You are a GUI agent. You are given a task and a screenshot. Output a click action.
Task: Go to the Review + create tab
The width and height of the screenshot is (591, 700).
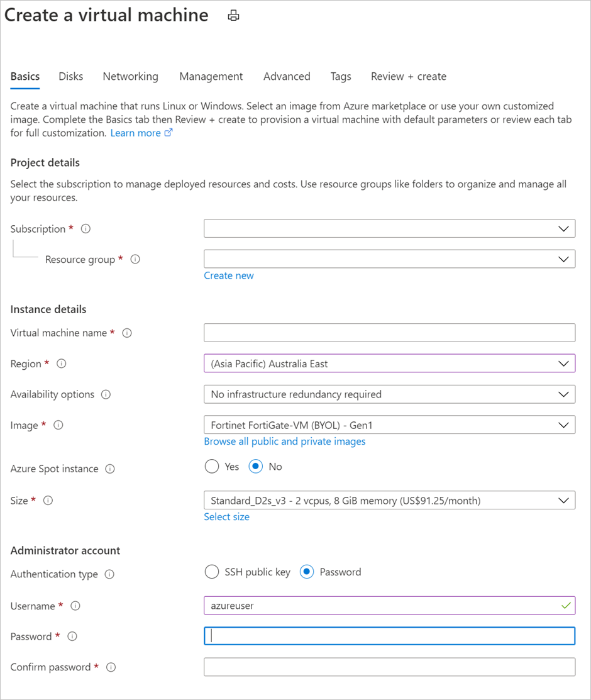pyautogui.click(x=409, y=76)
